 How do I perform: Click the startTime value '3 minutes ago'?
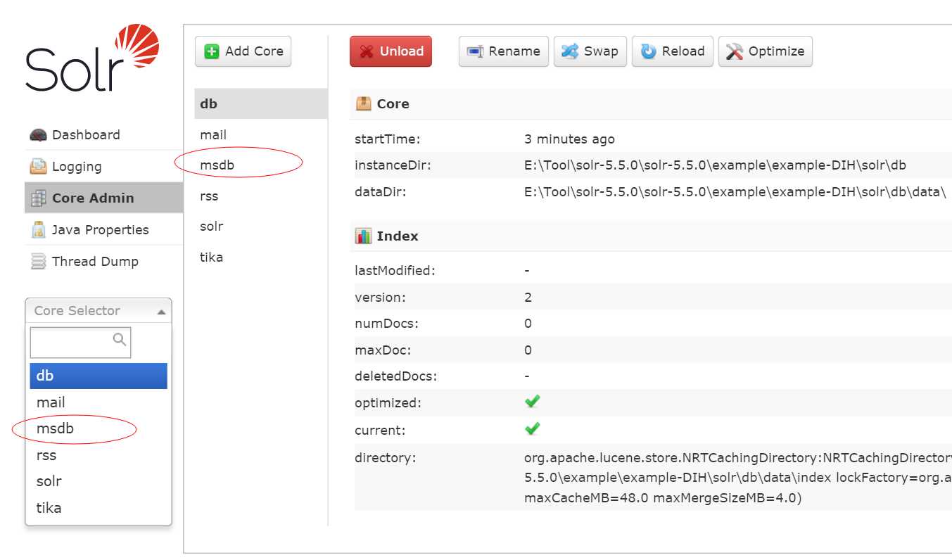(569, 139)
